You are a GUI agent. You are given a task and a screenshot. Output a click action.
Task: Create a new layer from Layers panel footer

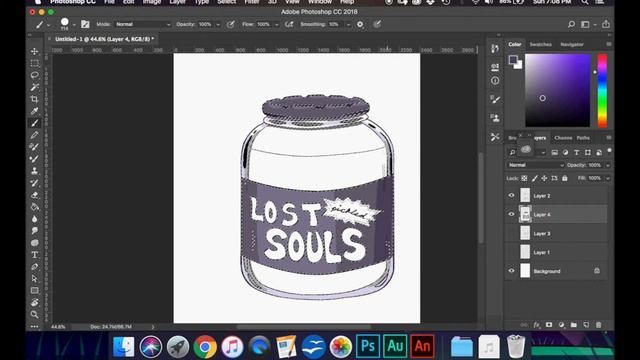(x=586, y=325)
